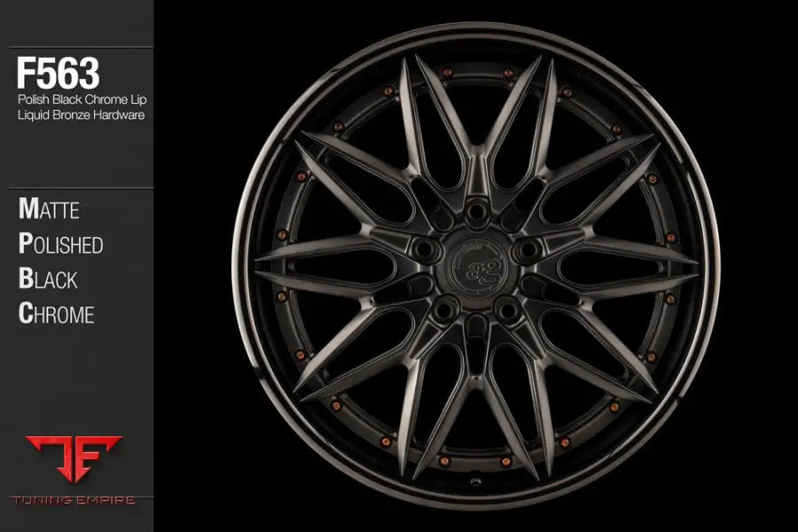Select the F563 model title
Viewport: 798px width, 532px height.
[x=57, y=73]
